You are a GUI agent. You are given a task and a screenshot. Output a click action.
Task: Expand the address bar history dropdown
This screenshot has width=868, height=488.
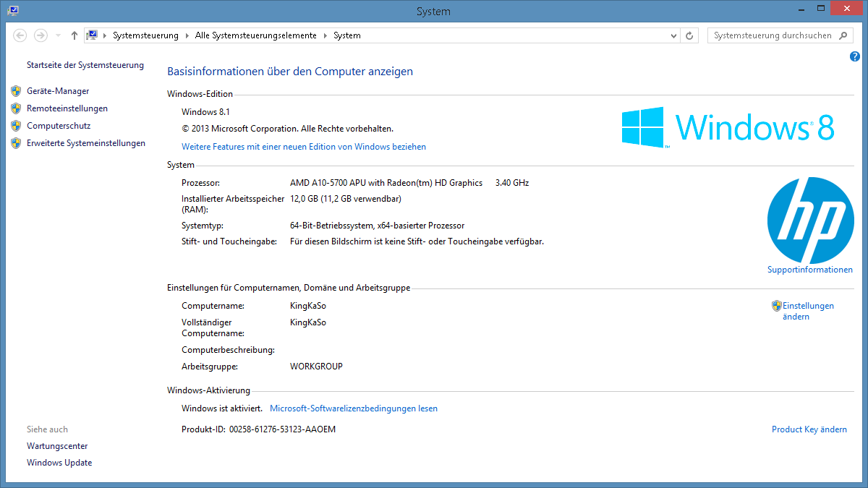coord(673,35)
